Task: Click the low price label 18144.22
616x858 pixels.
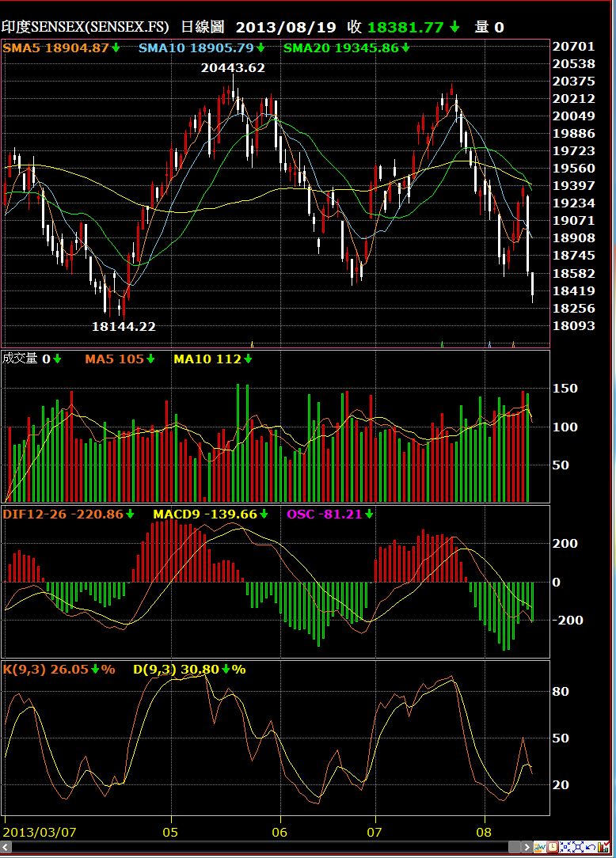Action: (124, 327)
